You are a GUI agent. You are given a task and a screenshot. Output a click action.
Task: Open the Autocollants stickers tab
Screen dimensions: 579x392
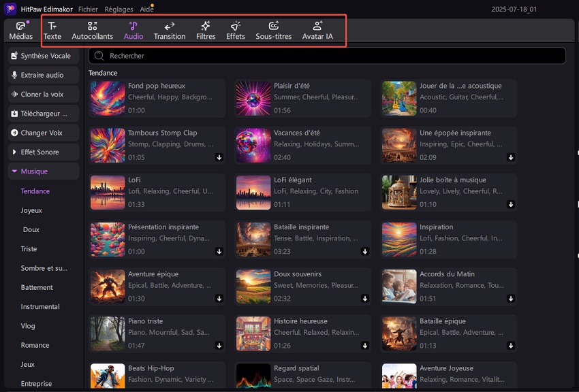(93, 31)
